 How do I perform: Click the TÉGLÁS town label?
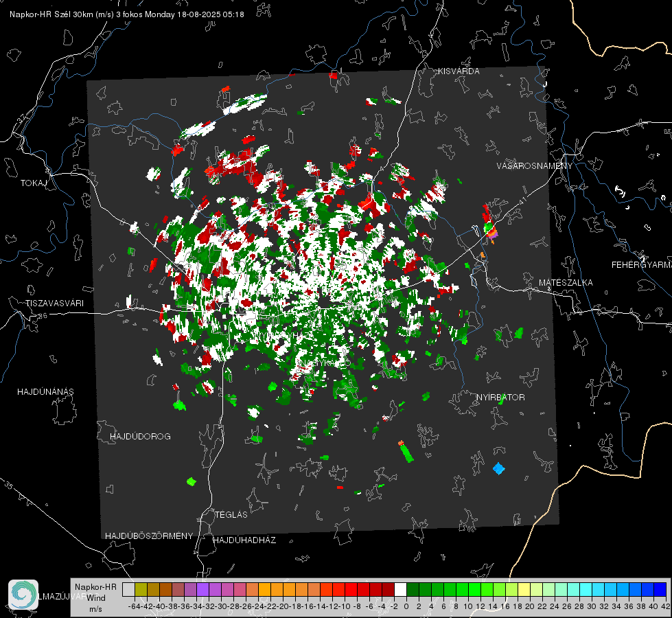click(x=231, y=514)
